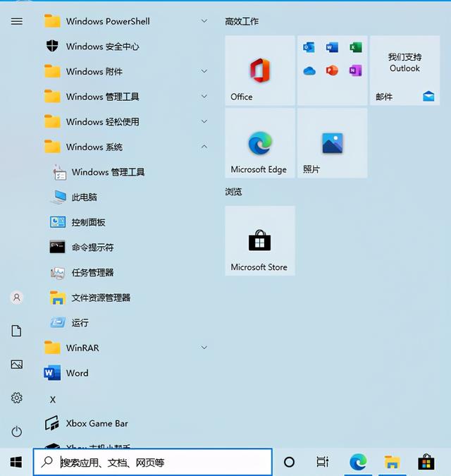Image resolution: width=451 pixels, height=476 pixels.
Task: Open the hamburger expand menu icon
Action: click(x=17, y=21)
